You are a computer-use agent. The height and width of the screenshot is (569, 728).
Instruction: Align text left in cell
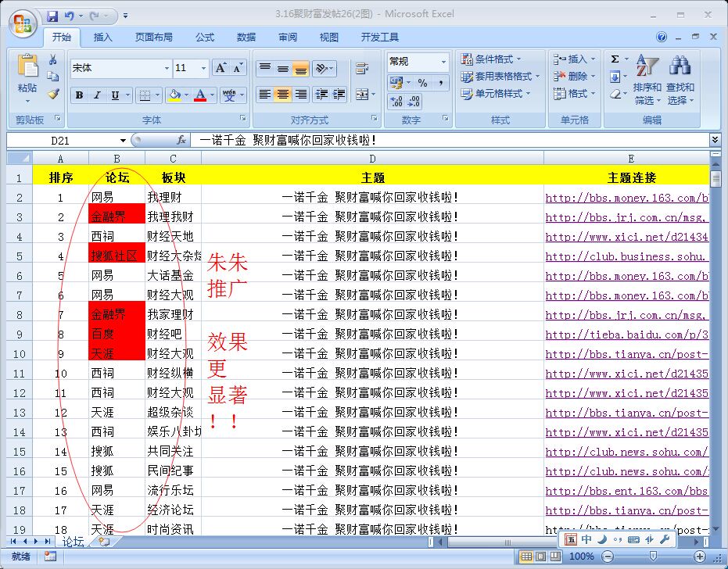coord(264,95)
